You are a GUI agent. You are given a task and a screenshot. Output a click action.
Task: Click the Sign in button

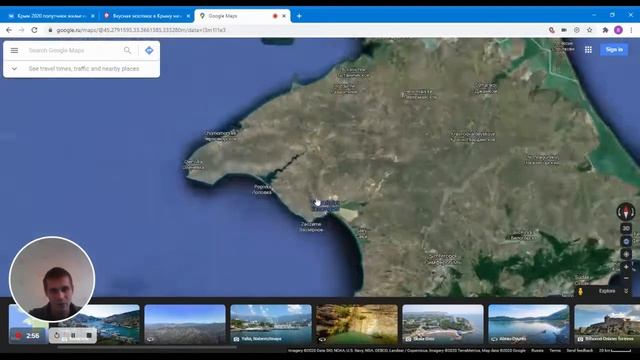[614, 49]
